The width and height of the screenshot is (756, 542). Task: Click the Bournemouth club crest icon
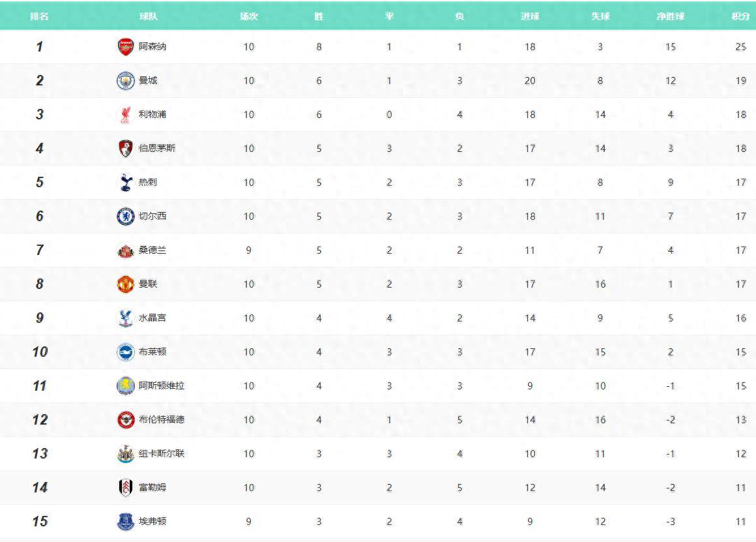coord(125,149)
